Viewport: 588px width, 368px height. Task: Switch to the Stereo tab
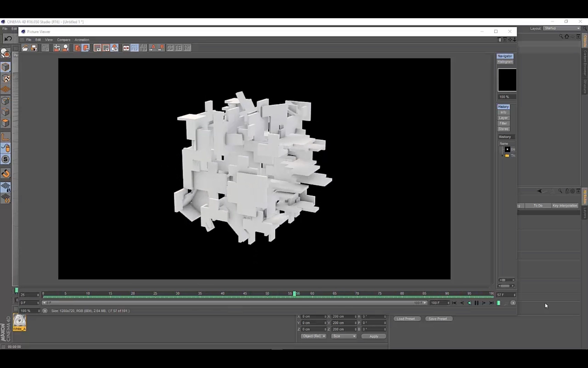(x=503, y=129)
